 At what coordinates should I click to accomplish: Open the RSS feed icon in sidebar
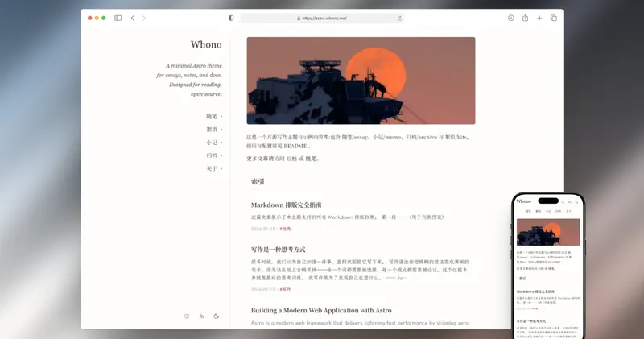201,316
